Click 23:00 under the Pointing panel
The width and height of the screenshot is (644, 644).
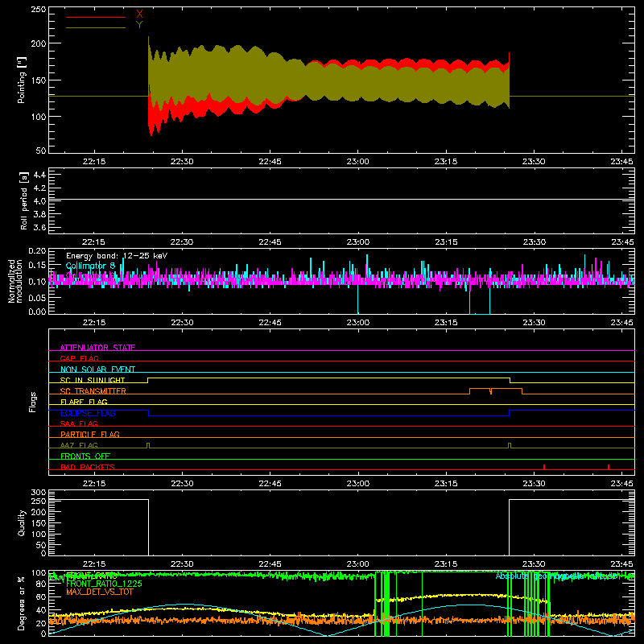coord(357,162)
